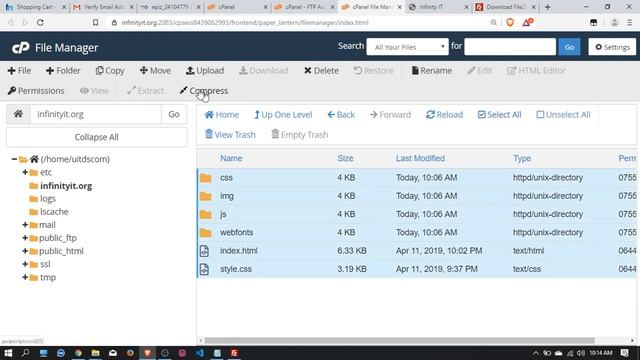Click the path field containing infinityit.org
The height and width of the screenshot is (360, 640).
[x=96, y=114]
